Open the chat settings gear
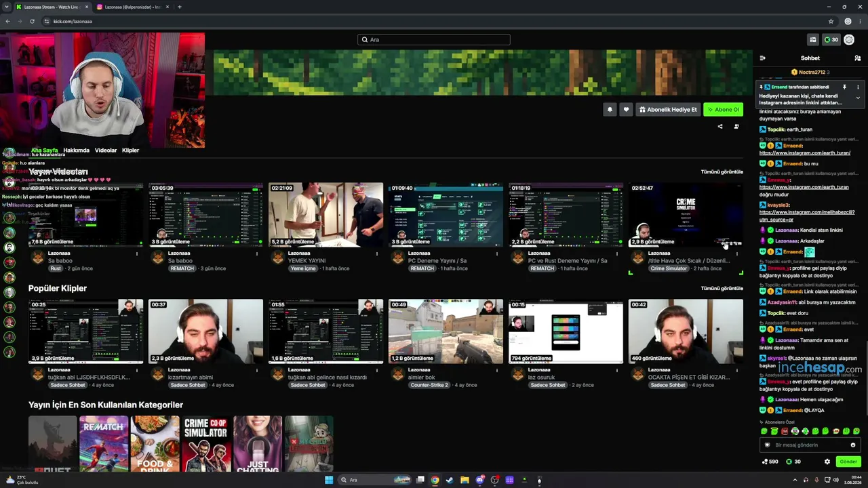This screenshot has height=488, width=868. (827, 462)
